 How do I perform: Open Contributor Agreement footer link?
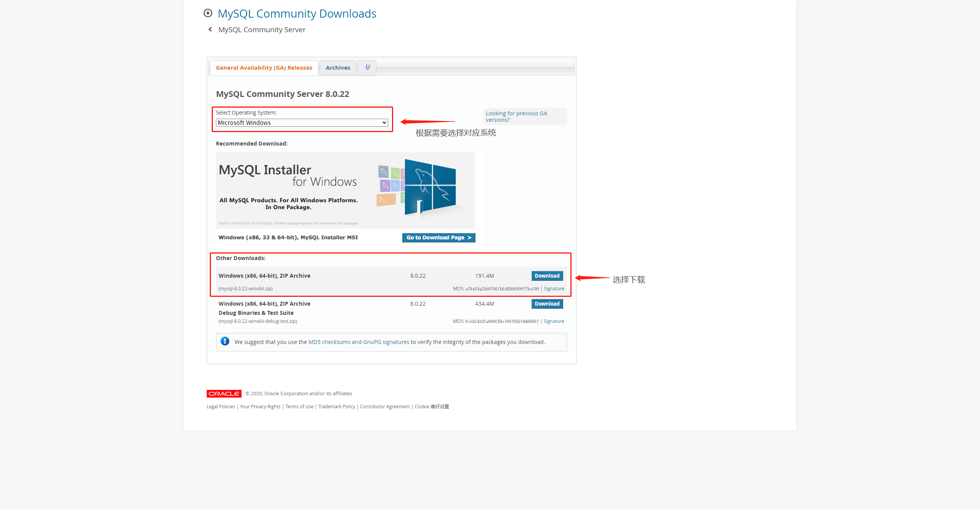click(x=385, y=407)
